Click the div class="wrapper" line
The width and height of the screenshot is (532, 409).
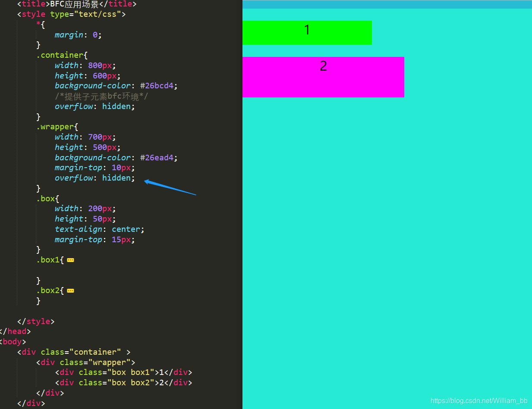86,362
